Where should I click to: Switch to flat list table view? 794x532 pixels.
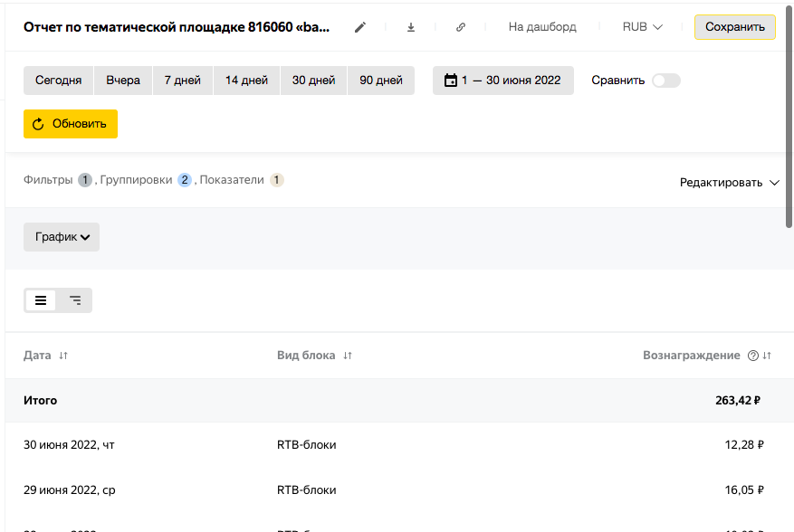[x=41, y=300]
